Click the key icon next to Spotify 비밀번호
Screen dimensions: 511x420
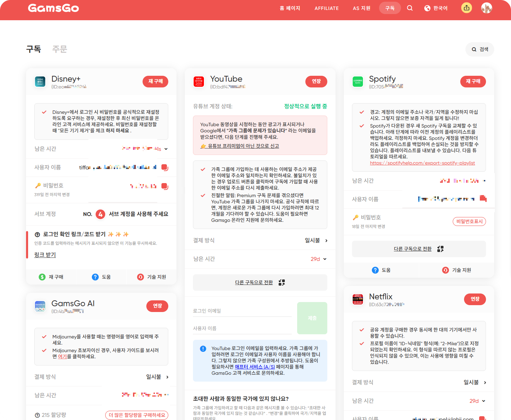pos(356,217)
